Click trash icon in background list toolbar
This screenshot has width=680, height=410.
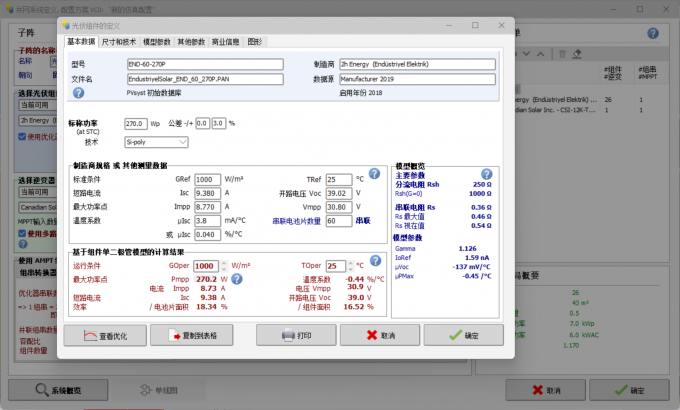click(562, 54)
